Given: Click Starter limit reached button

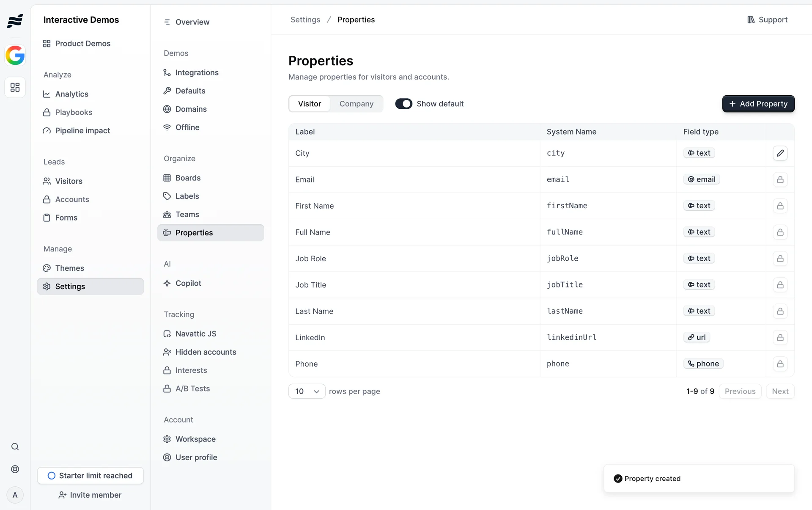Looking at the screenshot, I should 90,475.
